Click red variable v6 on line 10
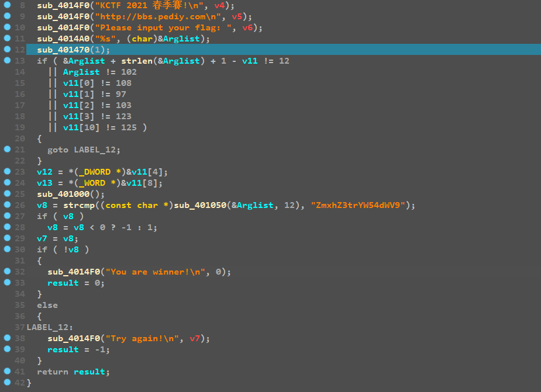This screenshot has width=541, height=392. click(247, 27)
